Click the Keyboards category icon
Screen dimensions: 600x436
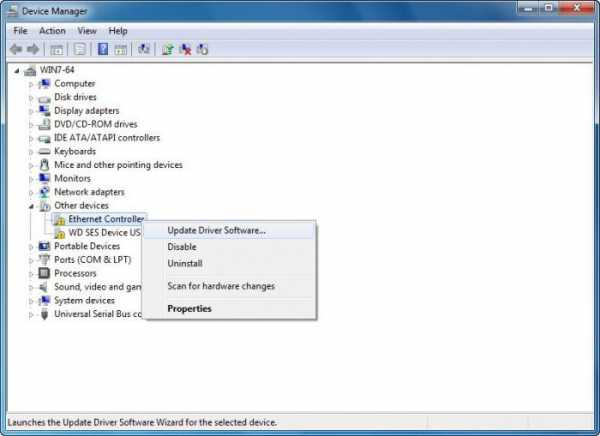pos(44,152)
